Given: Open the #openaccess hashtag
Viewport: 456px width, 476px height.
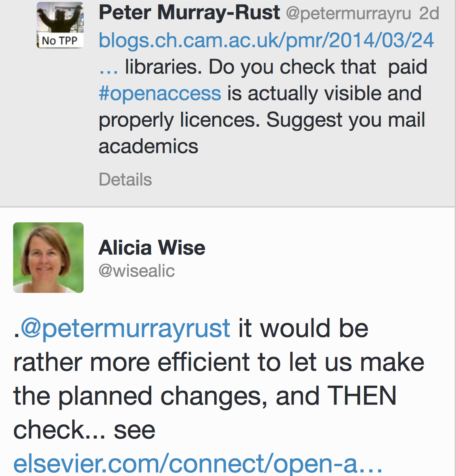Looking at the screenshot, I should tap(160, 94).
